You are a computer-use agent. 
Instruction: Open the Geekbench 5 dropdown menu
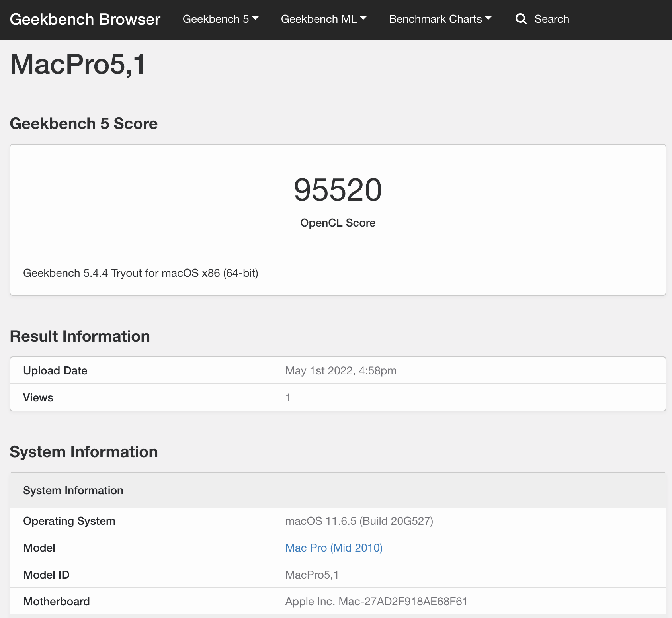(221, 19)
